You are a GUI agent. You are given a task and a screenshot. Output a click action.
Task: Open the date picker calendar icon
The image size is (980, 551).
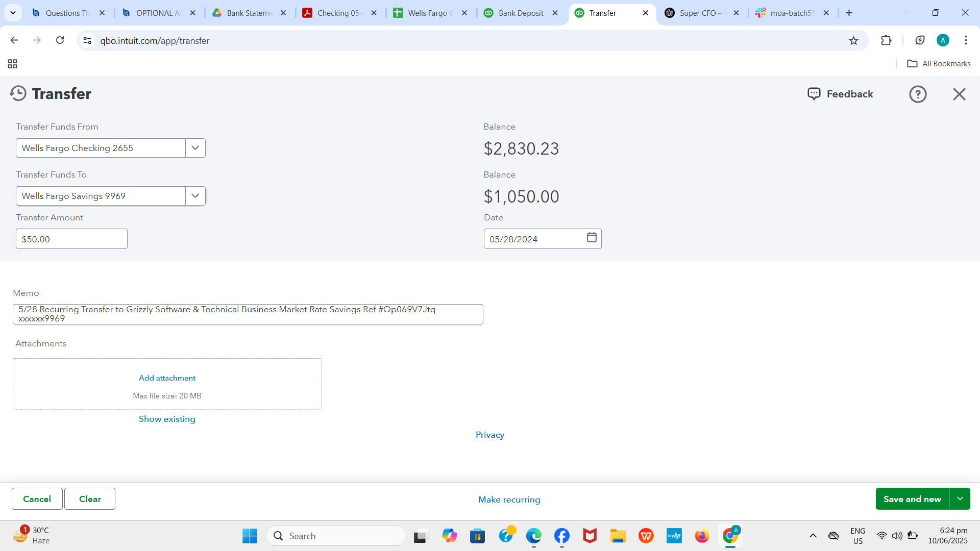[592, 238]
